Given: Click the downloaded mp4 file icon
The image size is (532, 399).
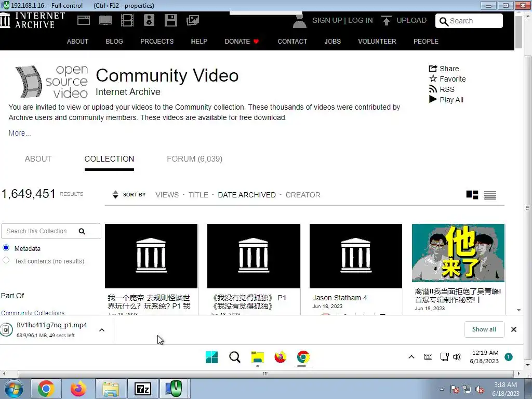Looking at the screenshot, I should (6, 329).
